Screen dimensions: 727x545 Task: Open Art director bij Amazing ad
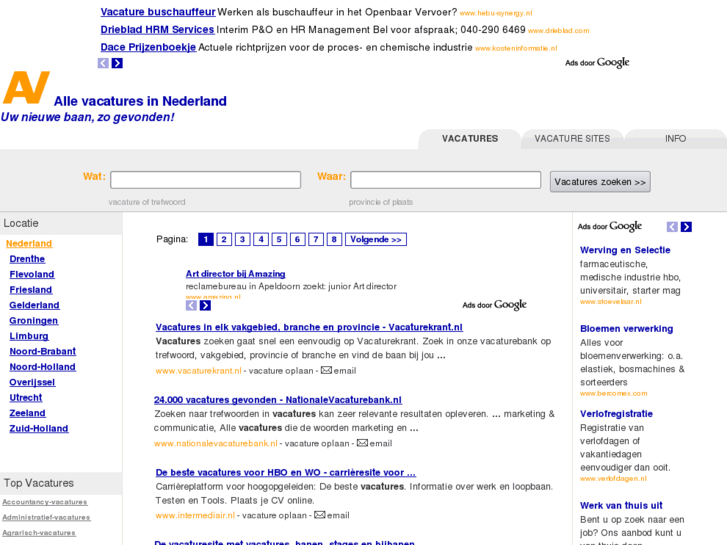236,274
